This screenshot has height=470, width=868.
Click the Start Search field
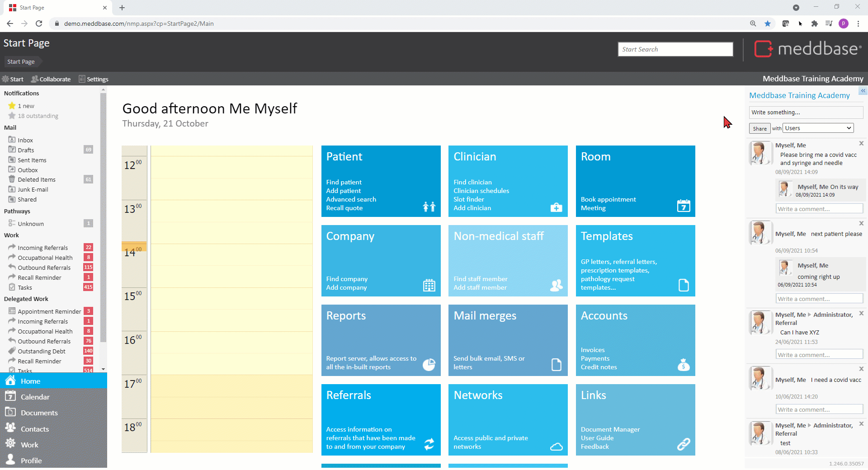(675, 49)
